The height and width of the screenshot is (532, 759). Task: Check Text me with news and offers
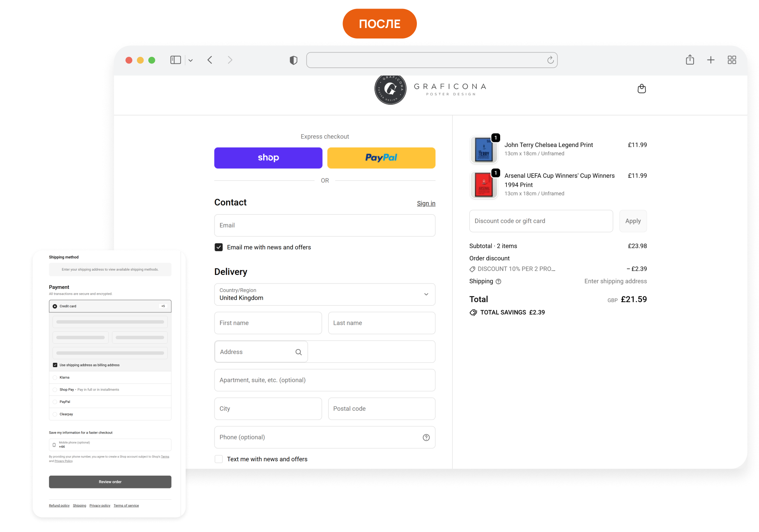coord(219,459)
